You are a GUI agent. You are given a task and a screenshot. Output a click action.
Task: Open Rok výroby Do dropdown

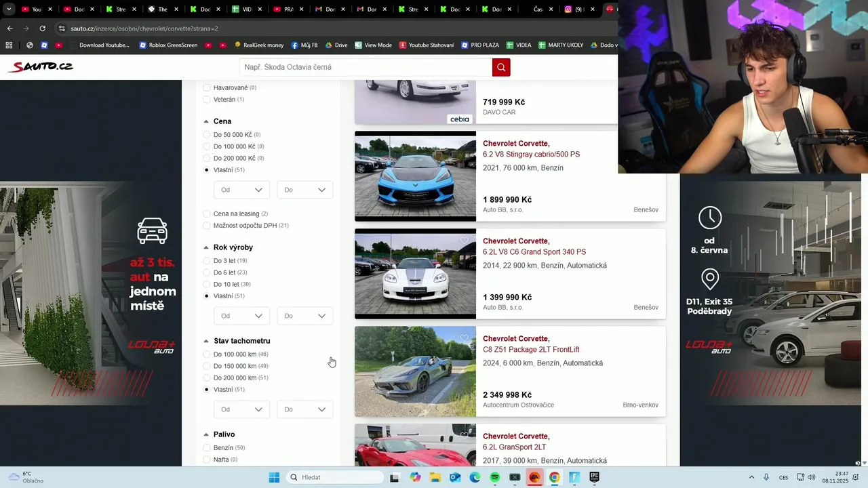(305, 316)
